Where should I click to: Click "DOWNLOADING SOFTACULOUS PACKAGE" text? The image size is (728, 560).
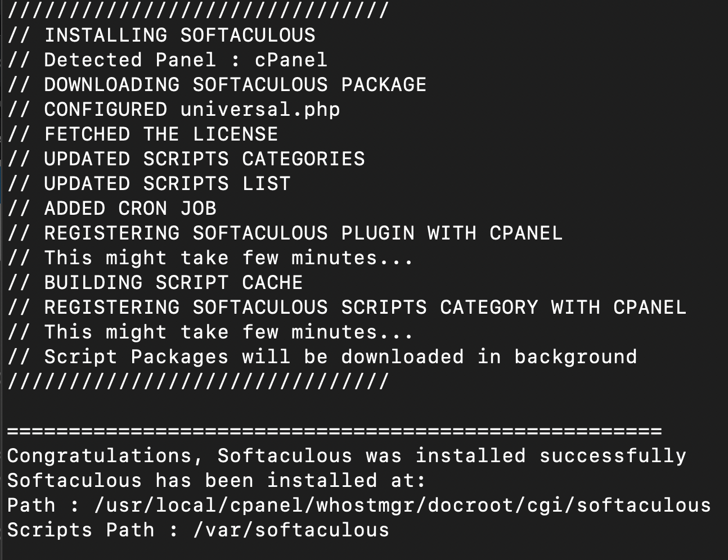click(x=235, y=85)
